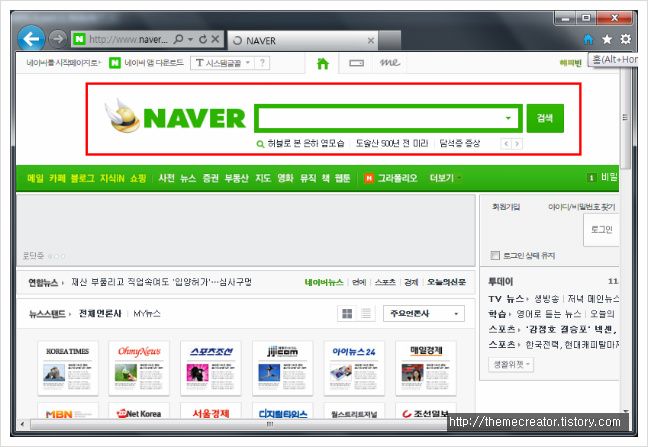
Task: Open the 'me' service icon
Action: coord(390,63)
